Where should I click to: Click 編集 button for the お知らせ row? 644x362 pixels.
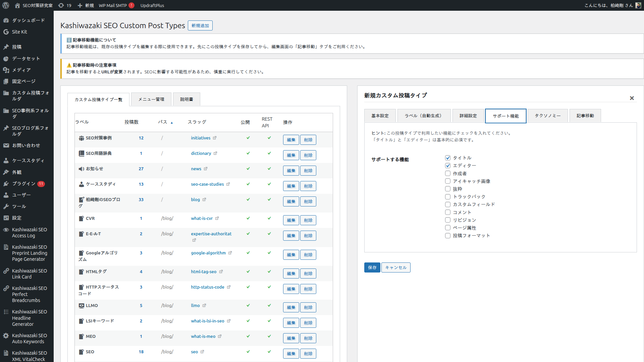tap(291, 171)
